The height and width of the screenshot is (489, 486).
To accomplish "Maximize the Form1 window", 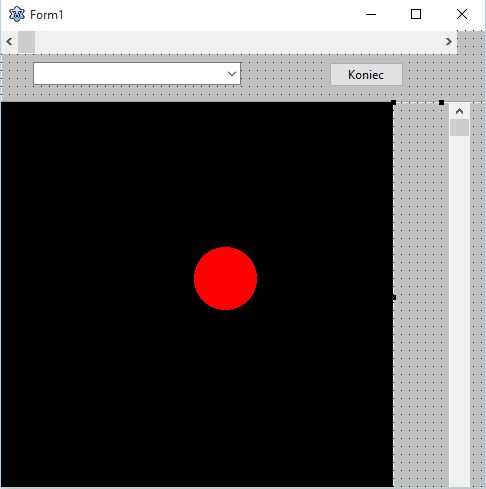I will point(416,14).
